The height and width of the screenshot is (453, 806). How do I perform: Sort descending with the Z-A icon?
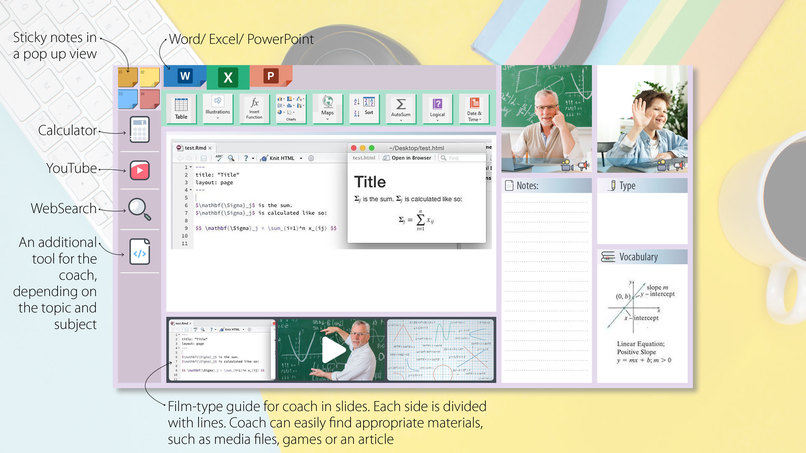[357, 113]
